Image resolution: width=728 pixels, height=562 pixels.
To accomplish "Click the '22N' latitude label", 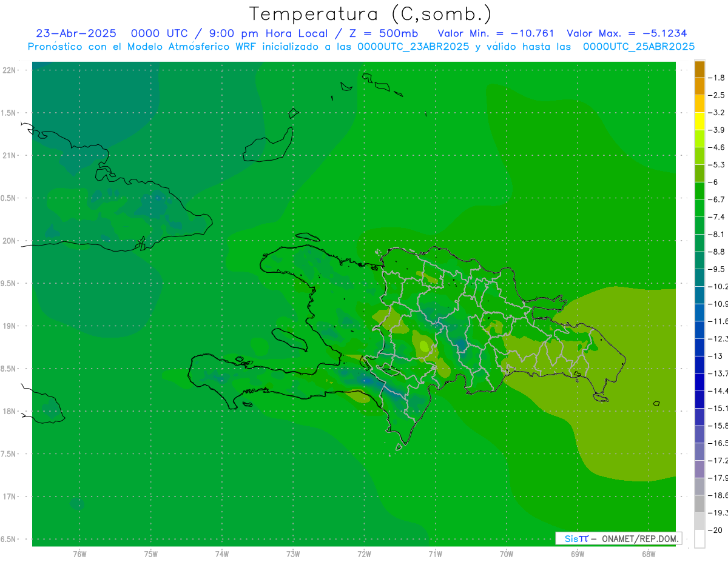I will pyautogui.click(x=9, y=70).
